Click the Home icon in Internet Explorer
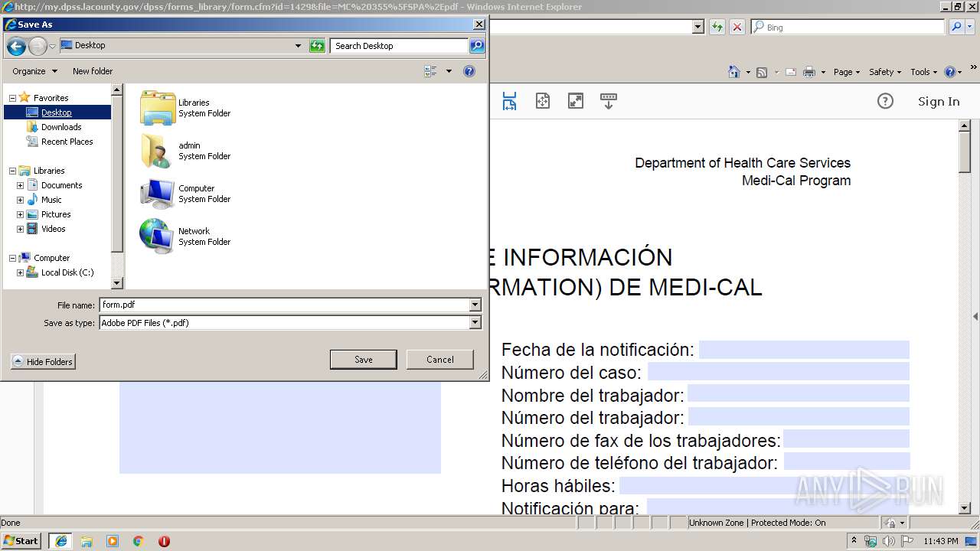 (x=733, y=71)
